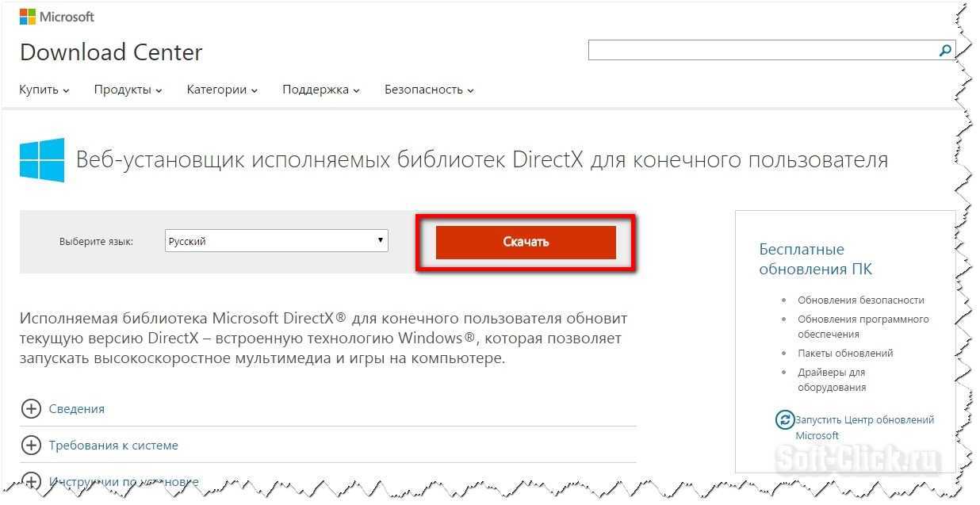Click the search magnifier icon
Viewport: 980px width, 505px height.
pos(945,50)
